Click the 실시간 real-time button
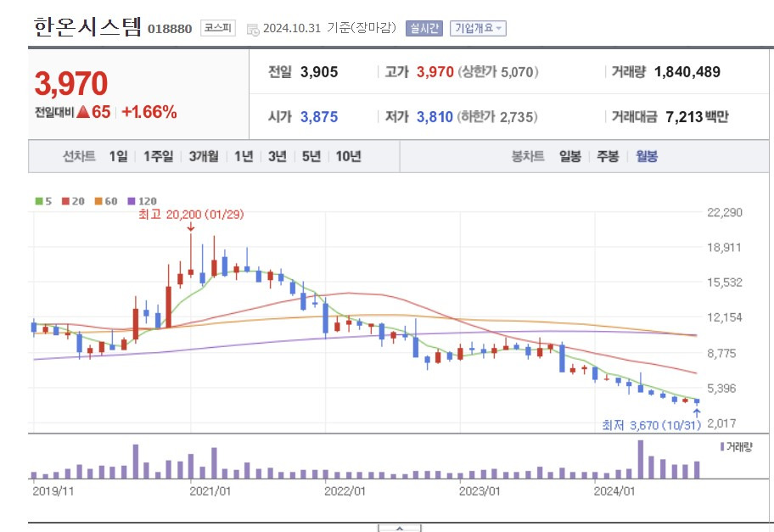Viewport: 774px width, 532px height. 424,28
